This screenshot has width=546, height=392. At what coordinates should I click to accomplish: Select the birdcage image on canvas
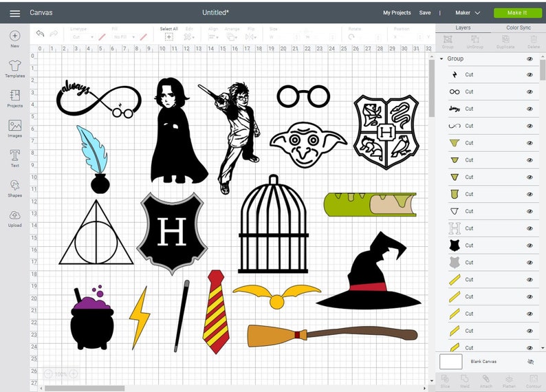coord(274,224)
